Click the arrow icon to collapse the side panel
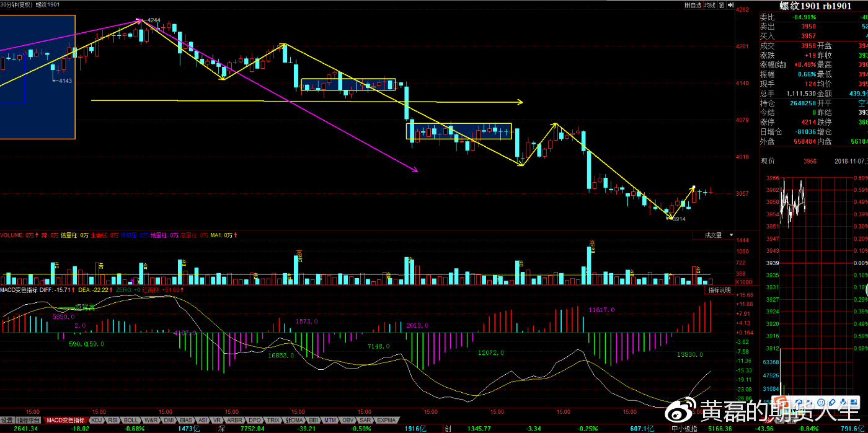 [730, 5]
